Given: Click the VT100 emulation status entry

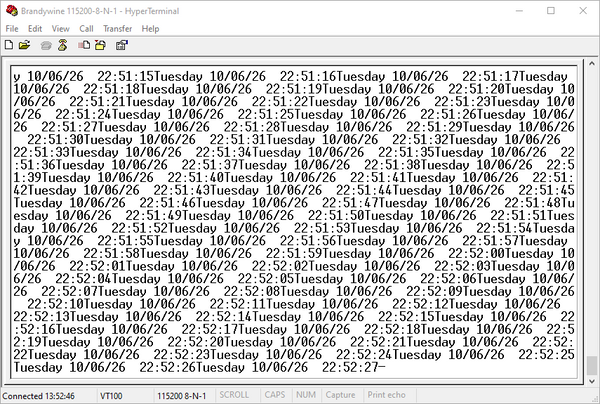Looking at the screenshot, I should point(111,396).
